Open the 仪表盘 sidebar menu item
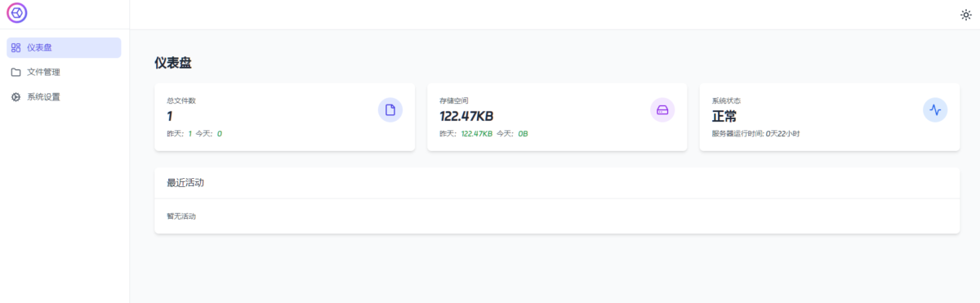This screenshot has height=303, width=980. (64, 47)
